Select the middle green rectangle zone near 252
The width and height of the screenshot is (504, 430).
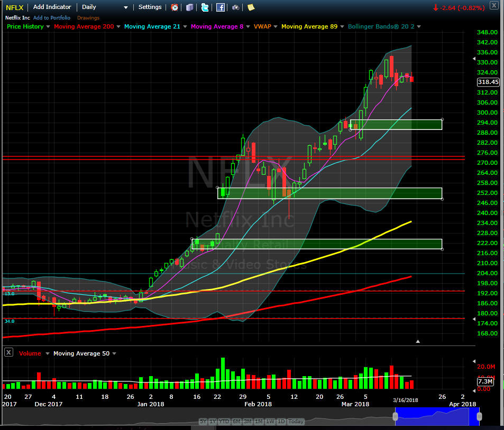330,193
